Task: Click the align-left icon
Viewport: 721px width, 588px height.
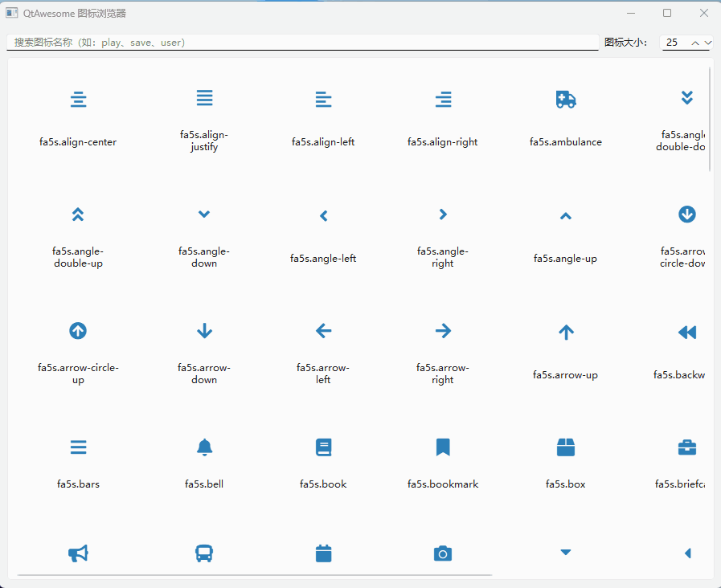Action: pos(323,100)
